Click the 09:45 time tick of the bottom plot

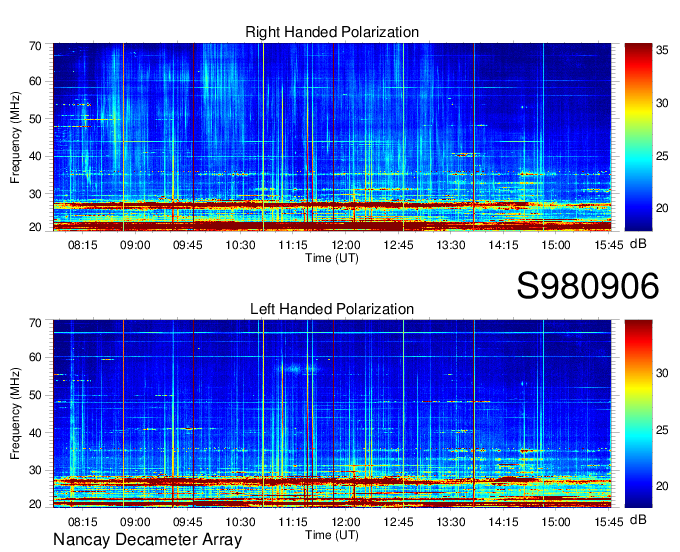tap(188, 522)
